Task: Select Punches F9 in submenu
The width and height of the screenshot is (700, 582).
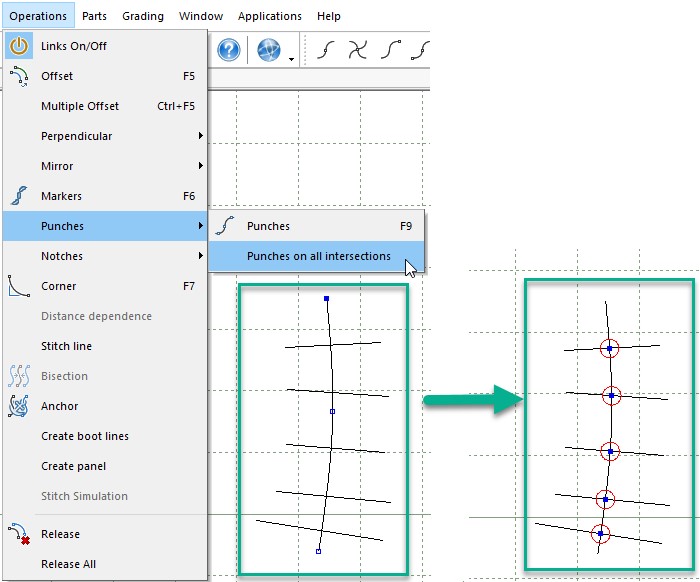Action: coord(317,226)
